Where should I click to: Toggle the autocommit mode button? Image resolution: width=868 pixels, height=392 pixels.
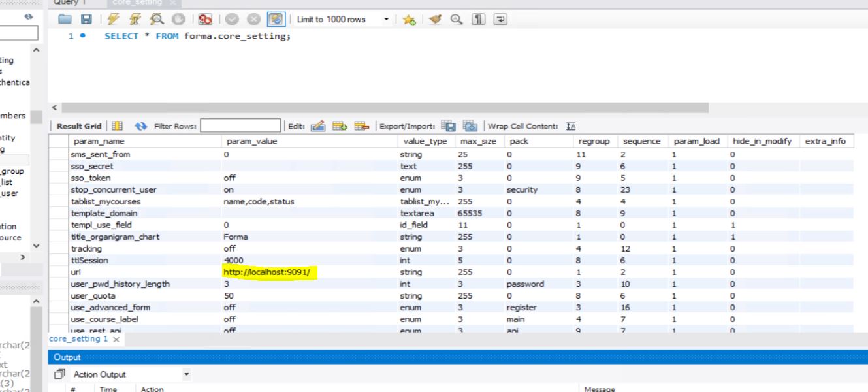[x=276, y=20]
